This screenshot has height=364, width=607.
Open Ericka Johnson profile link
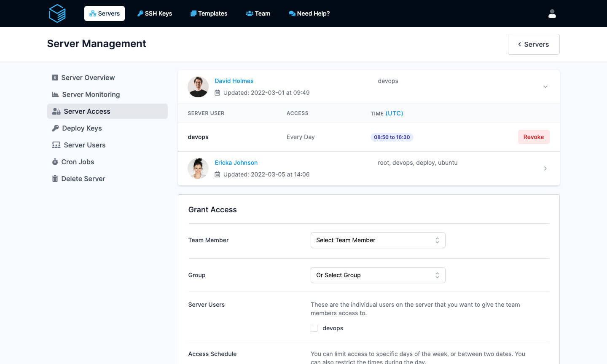(x=236, y=163)
